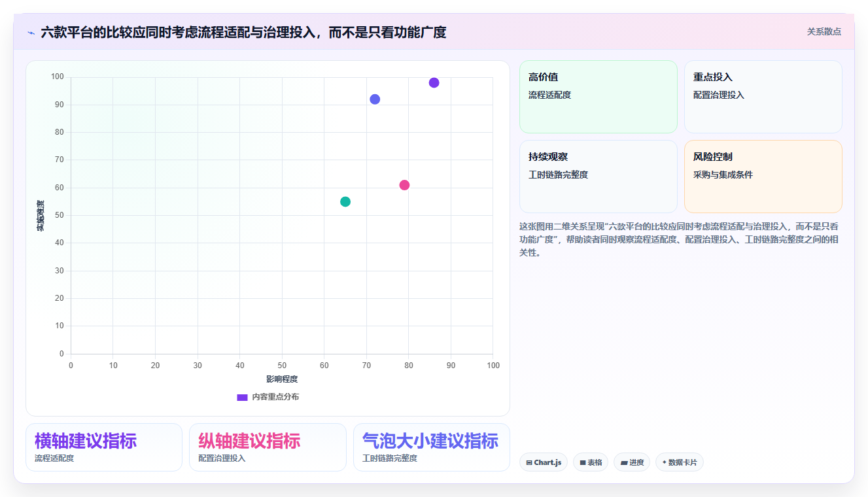Click the chart description paragraph
The image size is (868, 497).
coord(680,239)
